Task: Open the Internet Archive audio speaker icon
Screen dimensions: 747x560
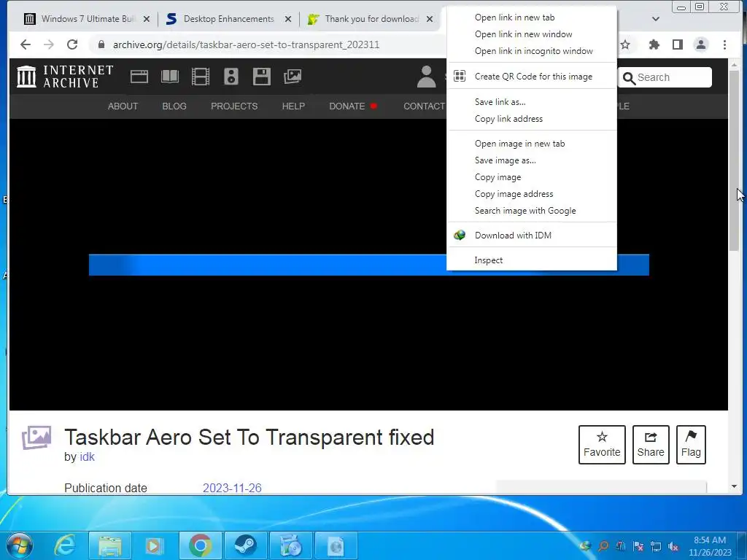Action: pos(231,77)
